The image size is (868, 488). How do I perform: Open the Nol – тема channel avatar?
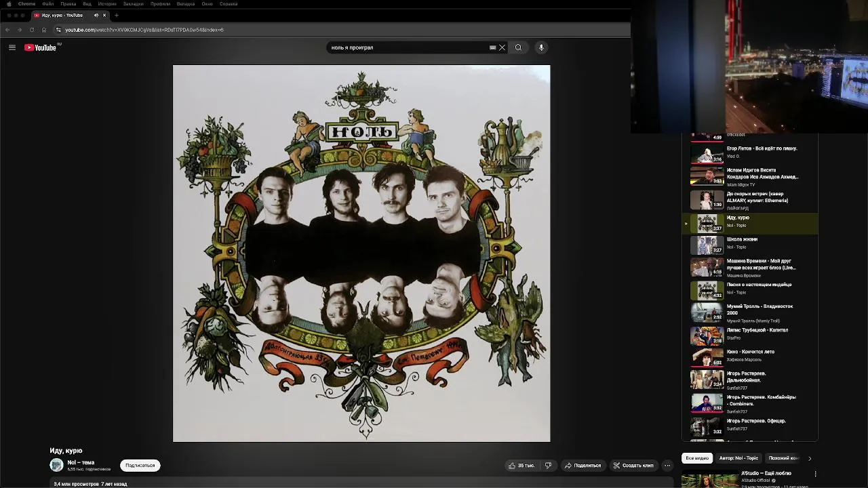56,465
